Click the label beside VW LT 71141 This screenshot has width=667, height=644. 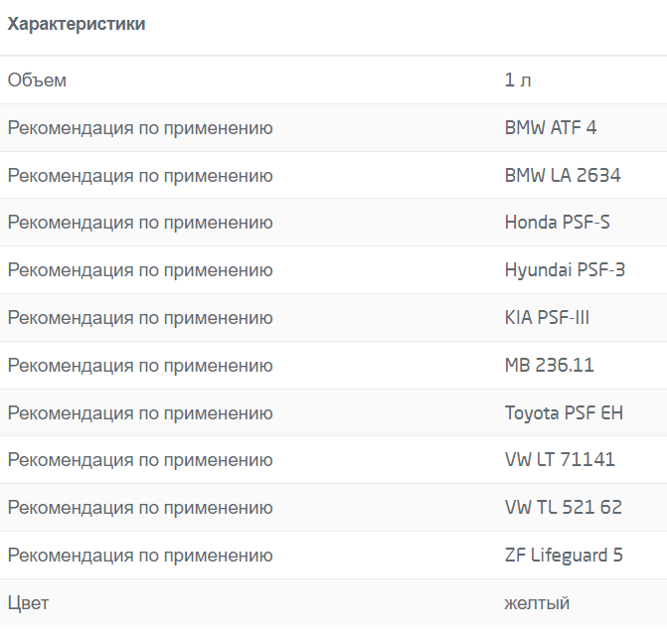click(140, 460)
